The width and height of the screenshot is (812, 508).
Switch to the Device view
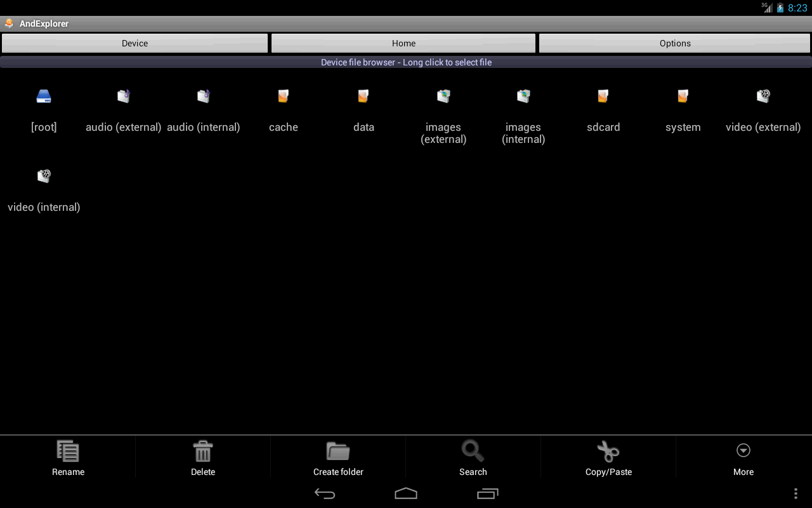click(x=134, y=43)
